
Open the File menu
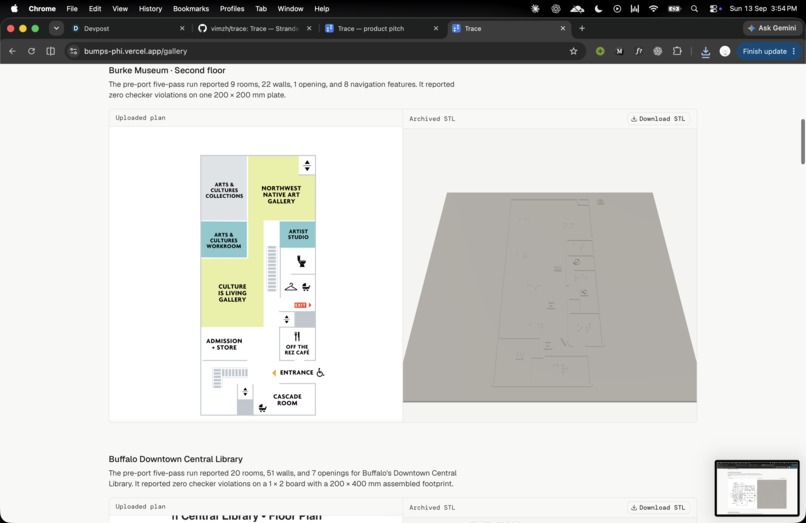[72, 9]
